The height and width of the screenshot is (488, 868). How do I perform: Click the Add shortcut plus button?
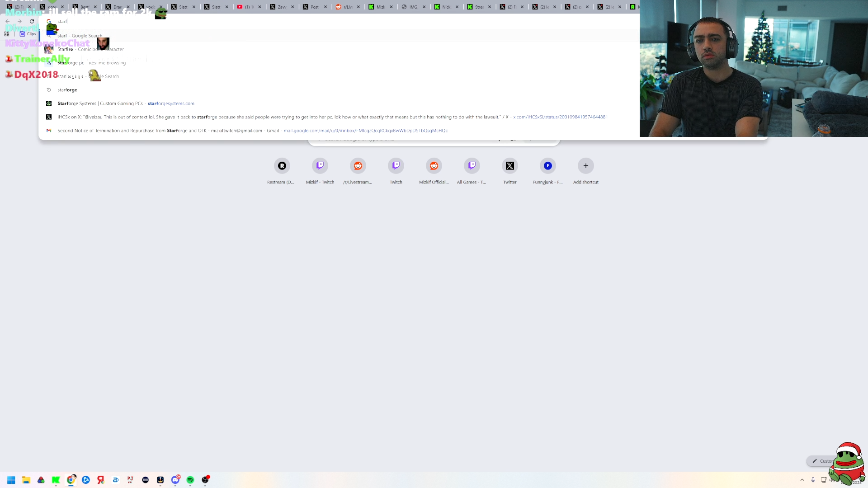click(585, 166)
